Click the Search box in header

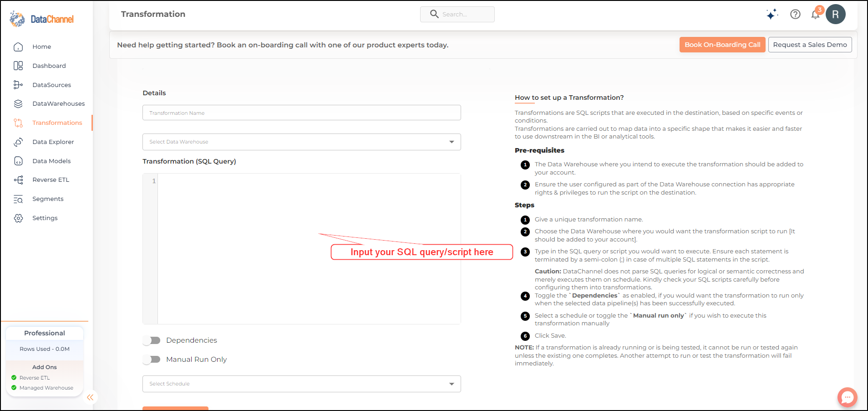tap(457, 14)
